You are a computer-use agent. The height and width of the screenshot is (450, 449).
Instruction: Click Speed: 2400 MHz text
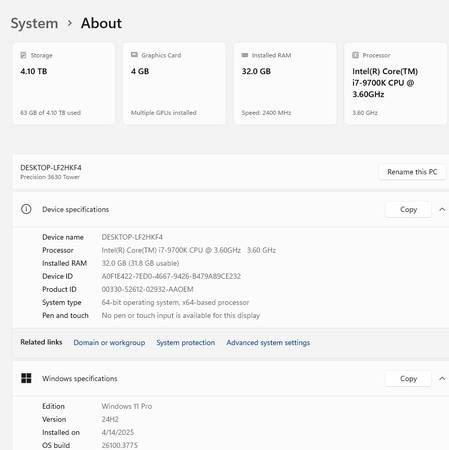coord(266,113)
